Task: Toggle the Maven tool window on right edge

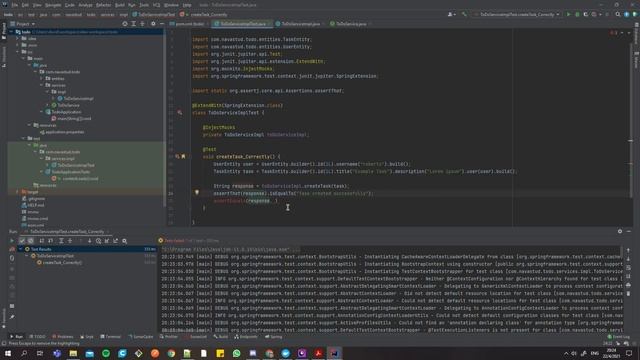Action: [x=636, y=60]
